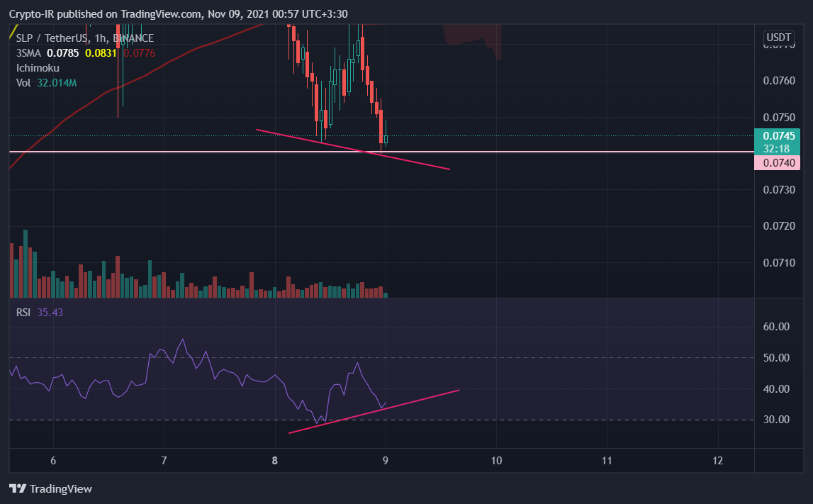
Task: Click the volume value 32.014M
Action: pos(57,83)
